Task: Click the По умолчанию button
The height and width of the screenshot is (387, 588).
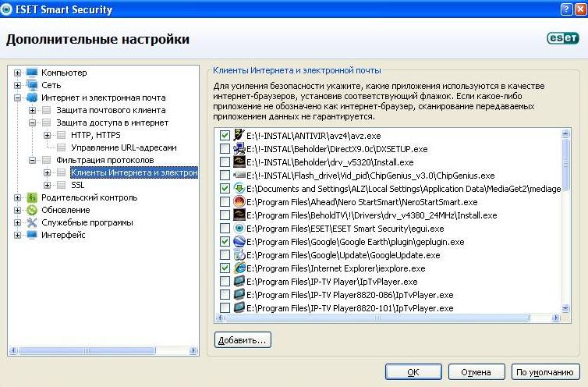Action: click(x=542, y=372)
